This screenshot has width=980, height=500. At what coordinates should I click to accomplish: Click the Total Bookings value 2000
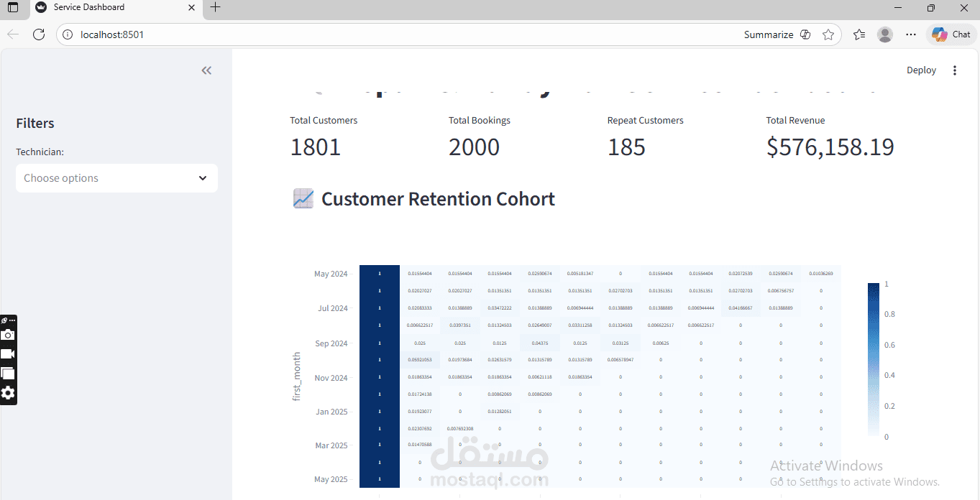[474, 147]
